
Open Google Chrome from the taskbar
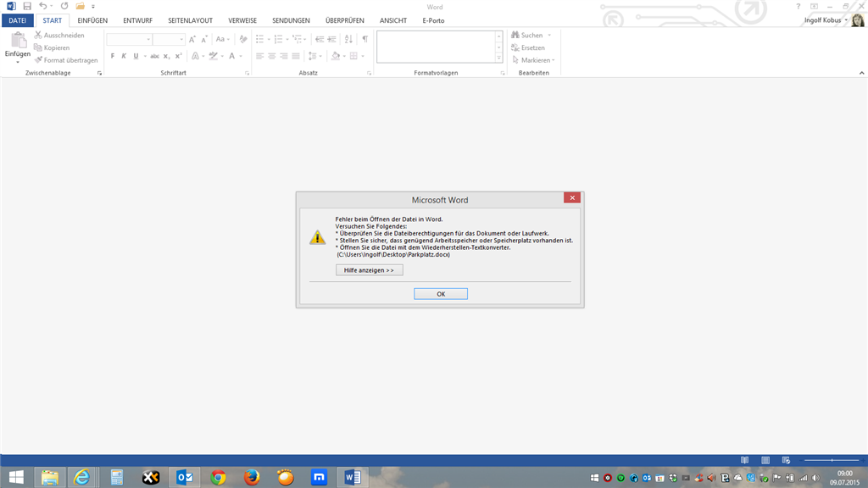(x=218, y=477)
